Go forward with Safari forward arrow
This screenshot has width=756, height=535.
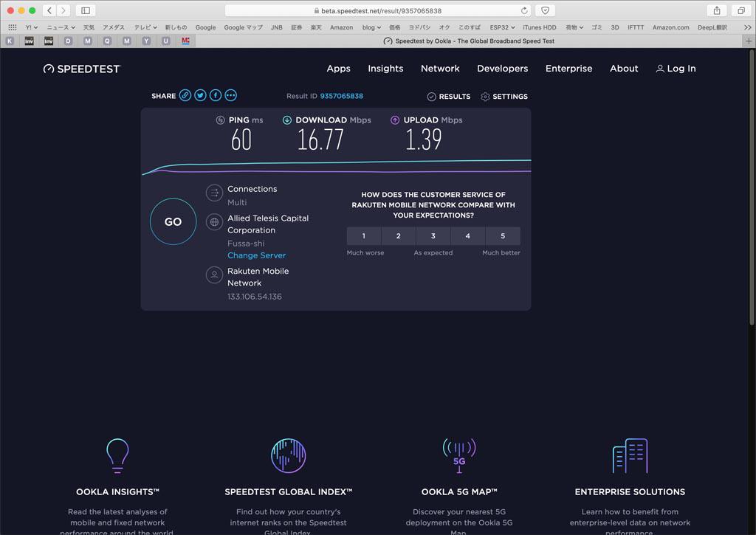[x=63, y=10]
